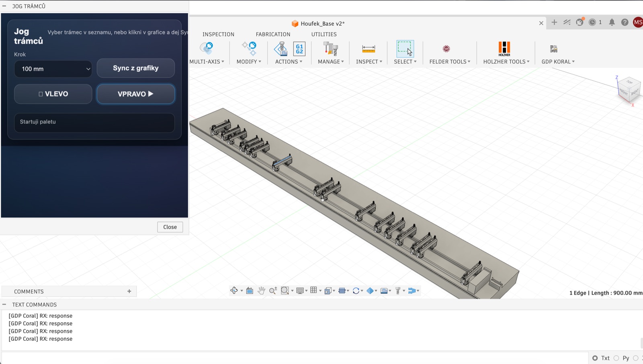Click the tool visibility end-mill icon
Viewport: 643px width, 364px height.
tap(398, 290)
